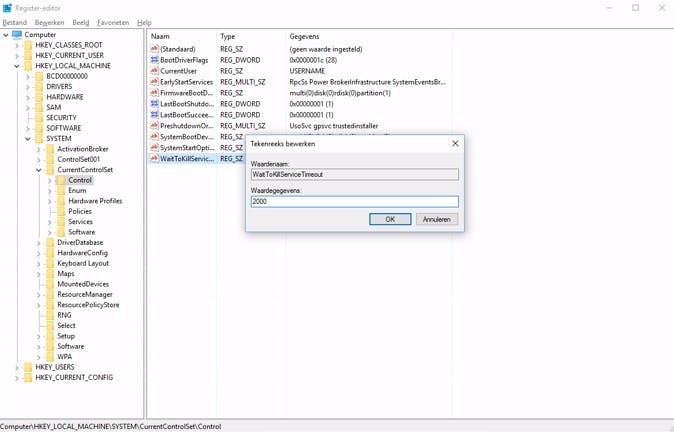
Task: Click the Register-editor app icon in title bar
Action: pyautogui.click(x=7, y=8)
